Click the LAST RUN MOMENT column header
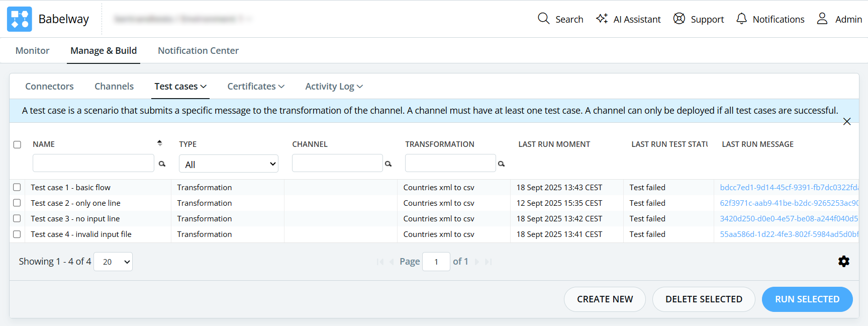This screenshot has height=326, width=868. click(554, 144)
